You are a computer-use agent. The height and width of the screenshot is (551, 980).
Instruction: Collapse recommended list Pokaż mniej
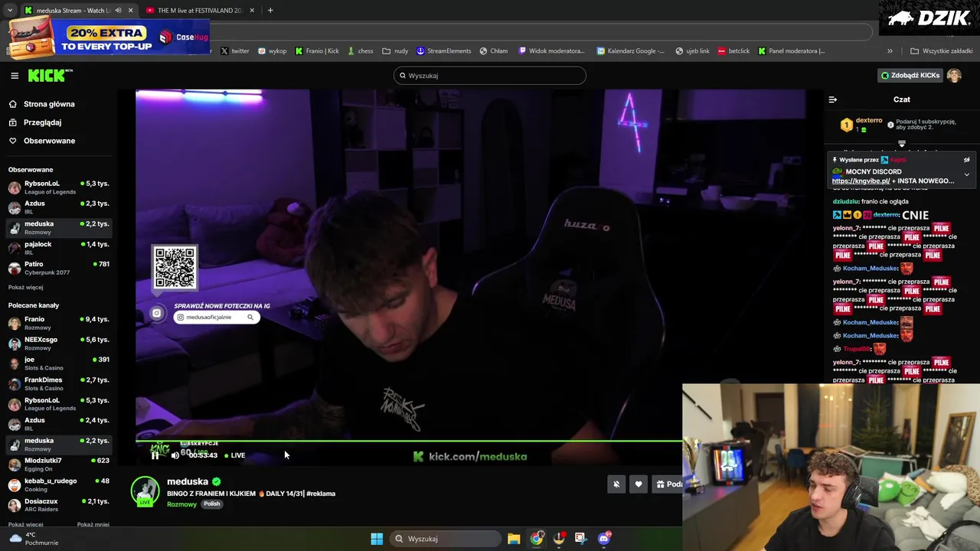(93, 524)
